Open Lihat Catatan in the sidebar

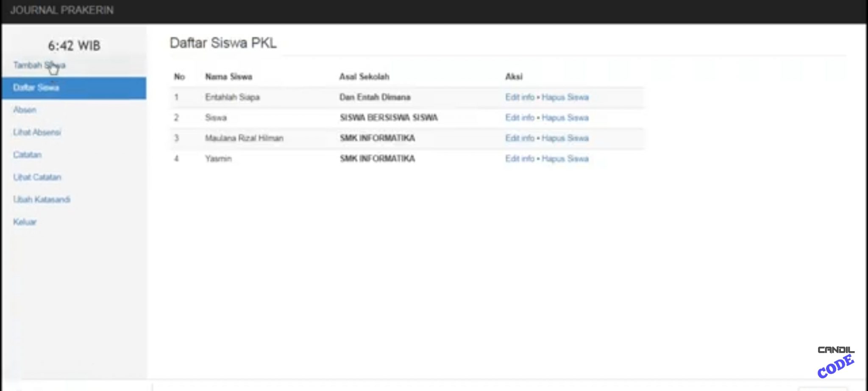[36, 177]
